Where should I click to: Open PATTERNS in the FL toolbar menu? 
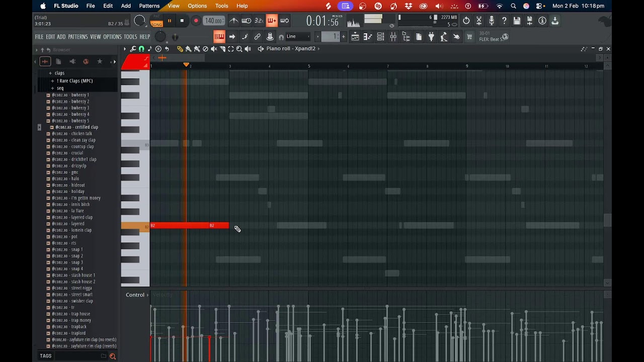pos(78,37)
